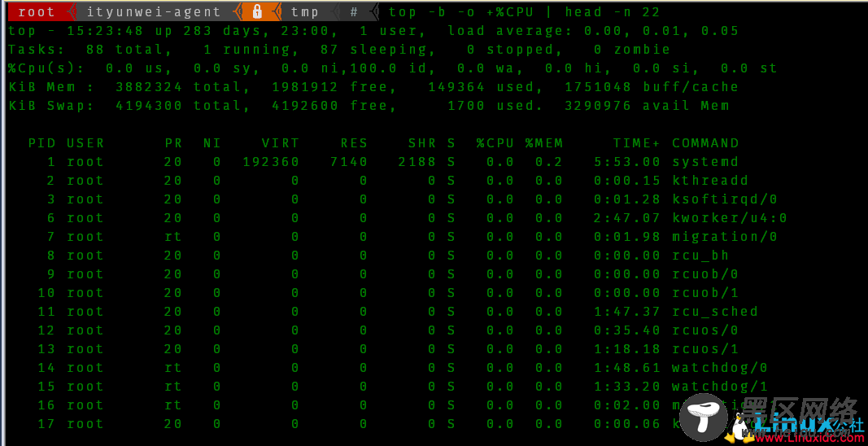Click the 'top -b -o +%CPU' command text

click(461, 11)
